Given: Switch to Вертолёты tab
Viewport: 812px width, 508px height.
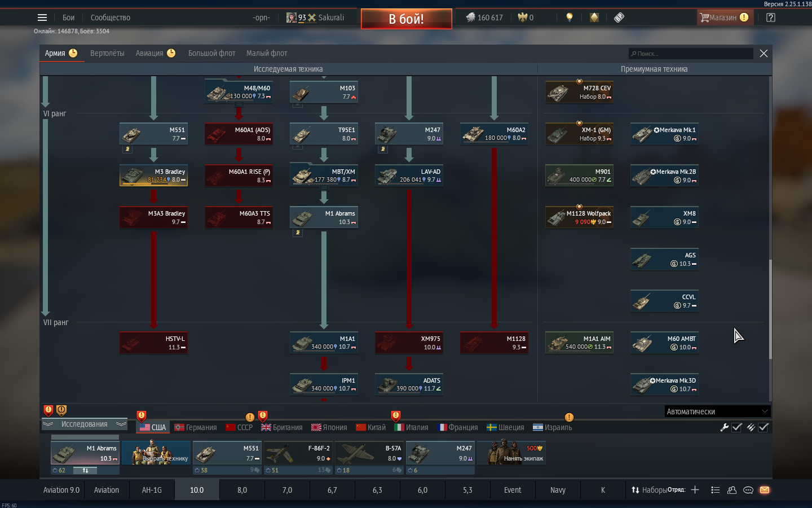Looking at the screenshot, I should click(107, 53).
